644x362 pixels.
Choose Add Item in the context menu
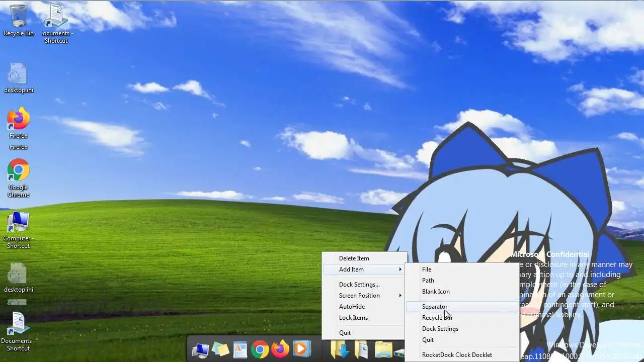(x=364, y=269)
